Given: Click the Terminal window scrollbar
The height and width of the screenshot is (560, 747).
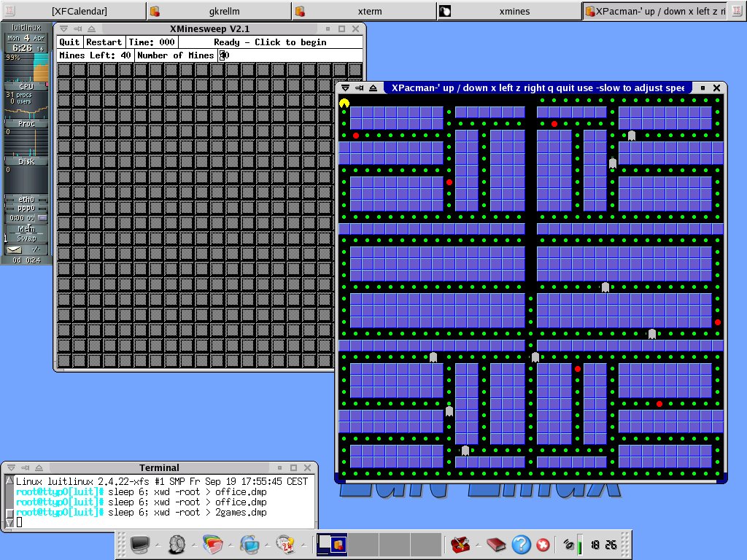Looking at the screenshot, I should point(9,502).
